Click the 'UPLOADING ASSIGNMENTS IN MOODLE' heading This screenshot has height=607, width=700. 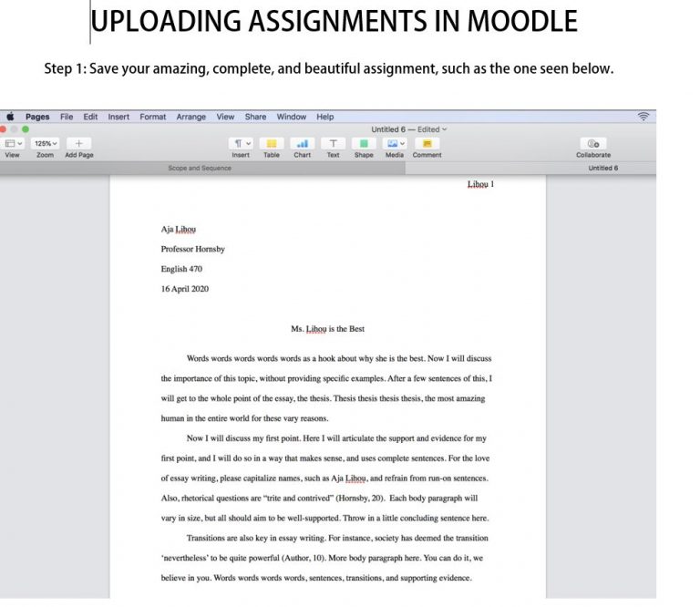click(x=334, y=22)
